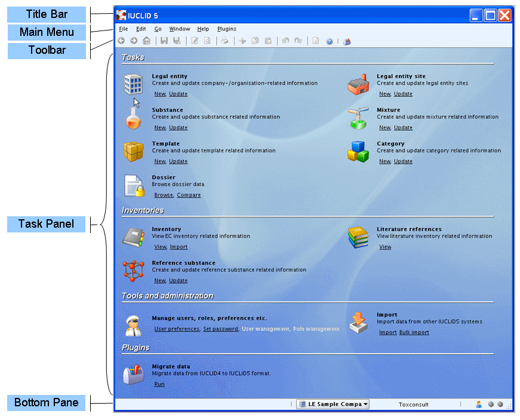Click the Template boxes icon

pyautogui.click(x=133, y=152)
